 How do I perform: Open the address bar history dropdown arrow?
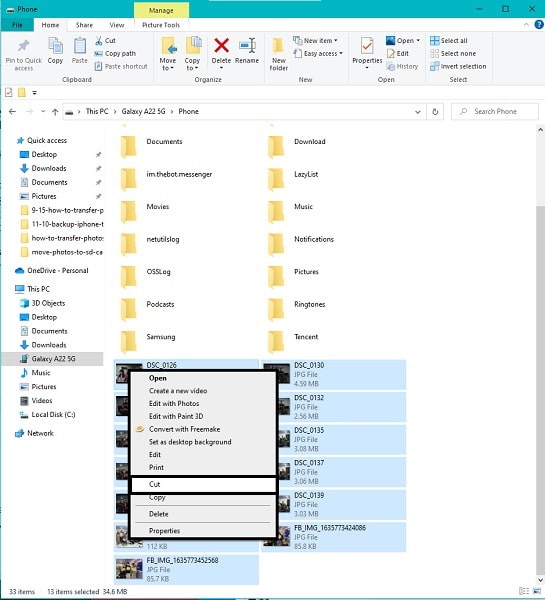click(x=418, y=112)
